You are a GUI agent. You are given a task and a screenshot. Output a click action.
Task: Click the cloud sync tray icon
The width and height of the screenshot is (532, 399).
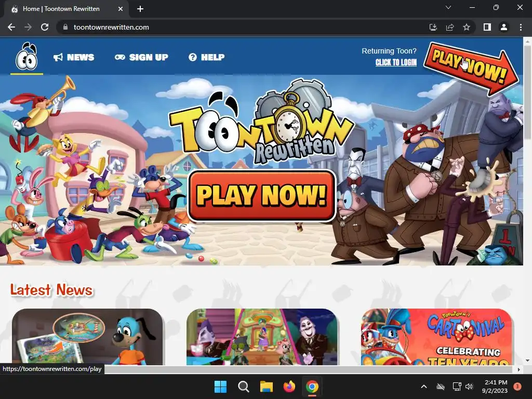point(441,387)
